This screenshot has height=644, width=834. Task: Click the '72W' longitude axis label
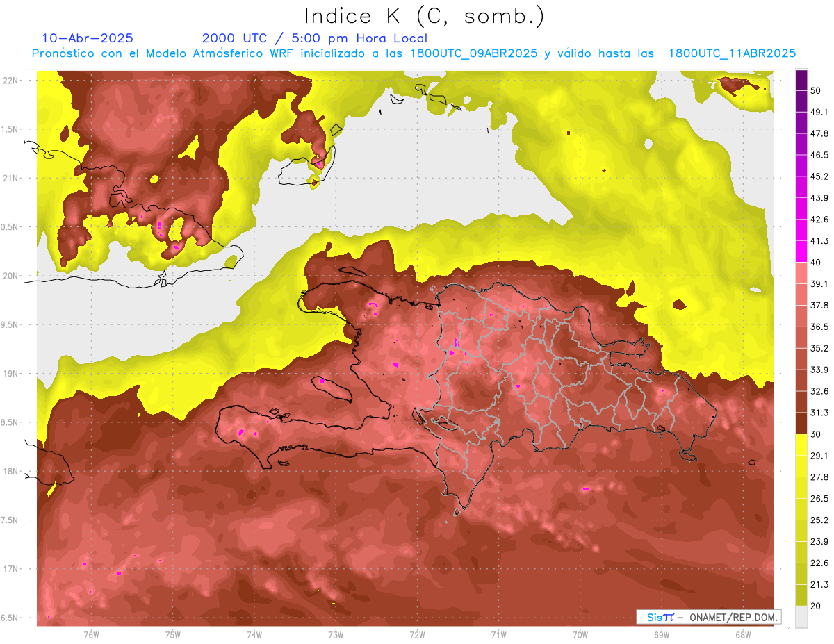click(417, 634)
